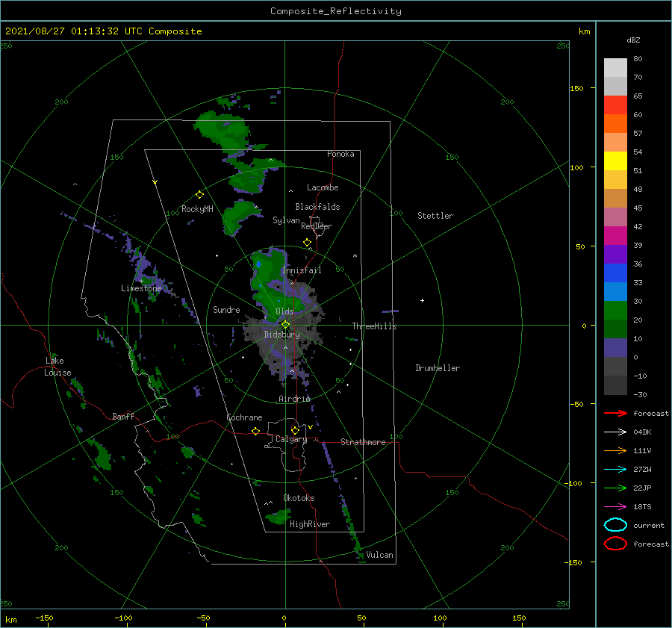Click the white 04DK arrow icon
The height and width of the screenshot is (628, 672).
tap(615, 432)
